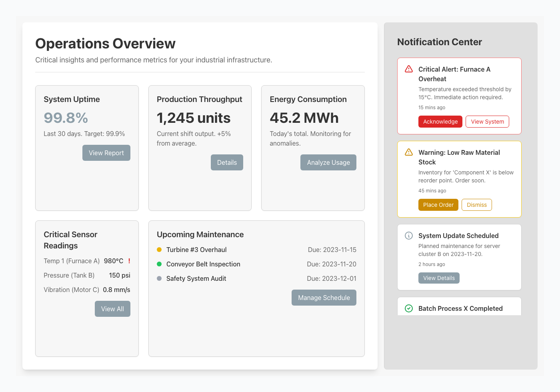View All critical sensor readings
The width and height of the screenshot is (560, 392).
tap(112, 308)
